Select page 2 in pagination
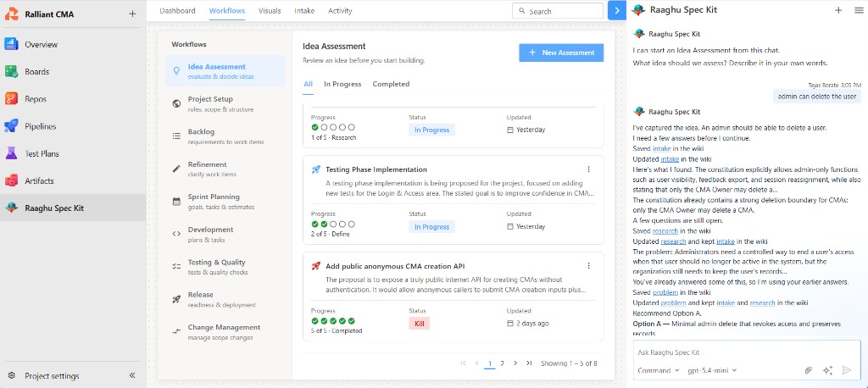 click(x=502, y=363)
